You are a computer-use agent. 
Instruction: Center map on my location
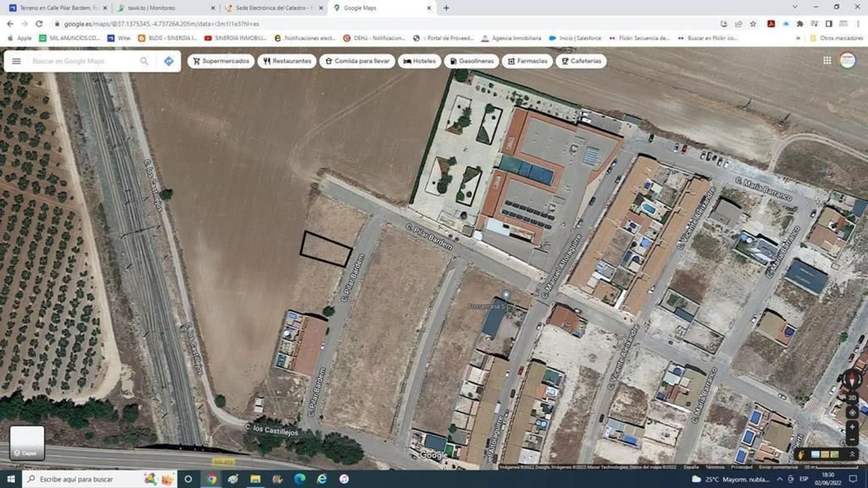pos(852,413)
